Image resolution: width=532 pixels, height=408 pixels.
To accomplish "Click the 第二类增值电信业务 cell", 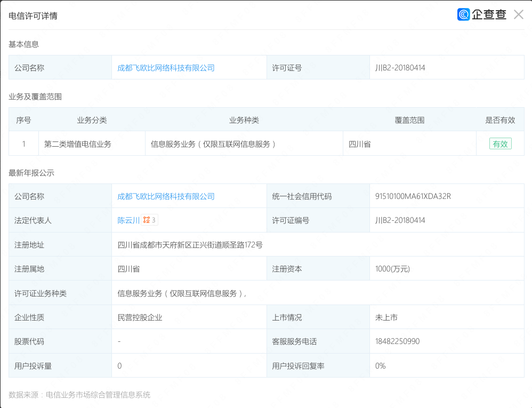I will (x=78, y=144).
